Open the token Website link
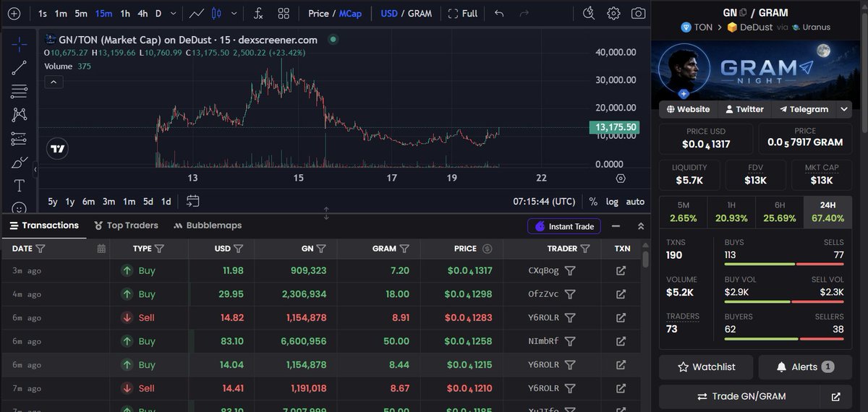Viewport: 868px width, 412px height. [x=688, y=109]
